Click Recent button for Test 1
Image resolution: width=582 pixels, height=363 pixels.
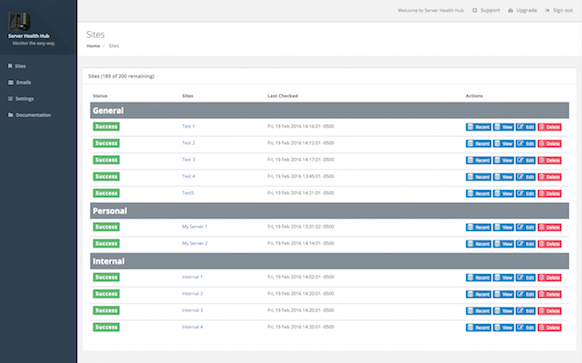coord(478,127)
